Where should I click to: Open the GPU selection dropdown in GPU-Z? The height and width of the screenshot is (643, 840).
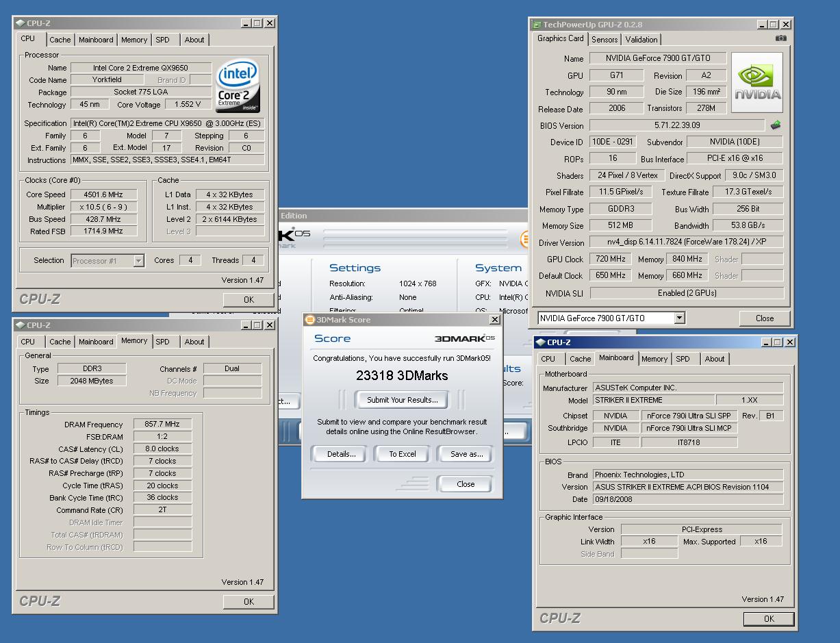click(679, 318)
